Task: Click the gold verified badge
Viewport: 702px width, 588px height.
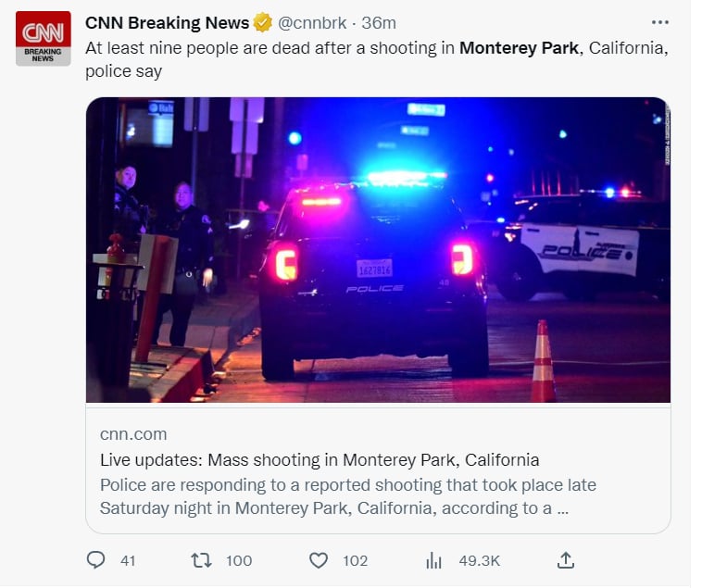Action: (x=263, y=23)
